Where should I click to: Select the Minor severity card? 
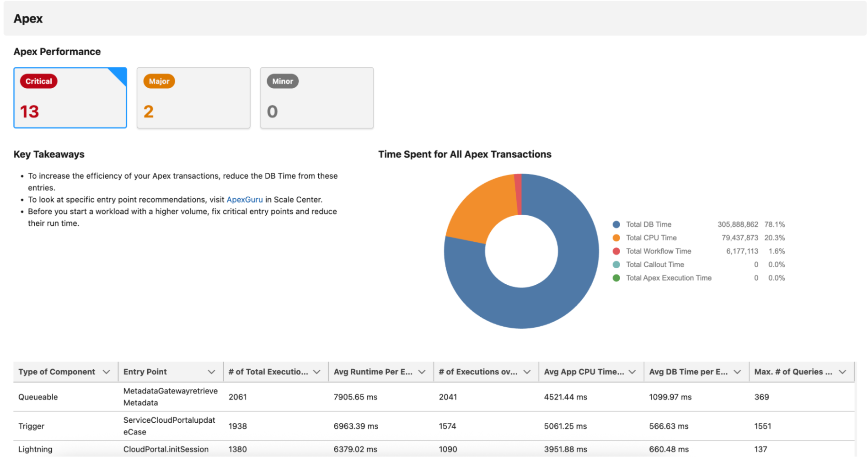coord(316,98)
